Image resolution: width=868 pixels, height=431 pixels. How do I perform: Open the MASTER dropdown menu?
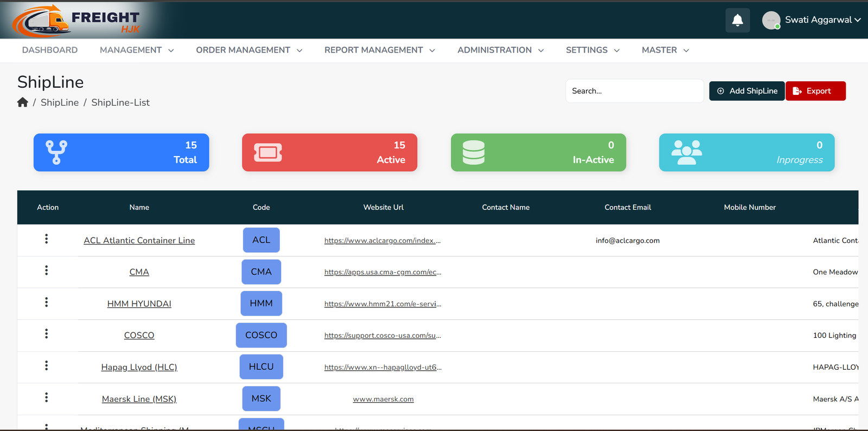(x=665, y=50)
